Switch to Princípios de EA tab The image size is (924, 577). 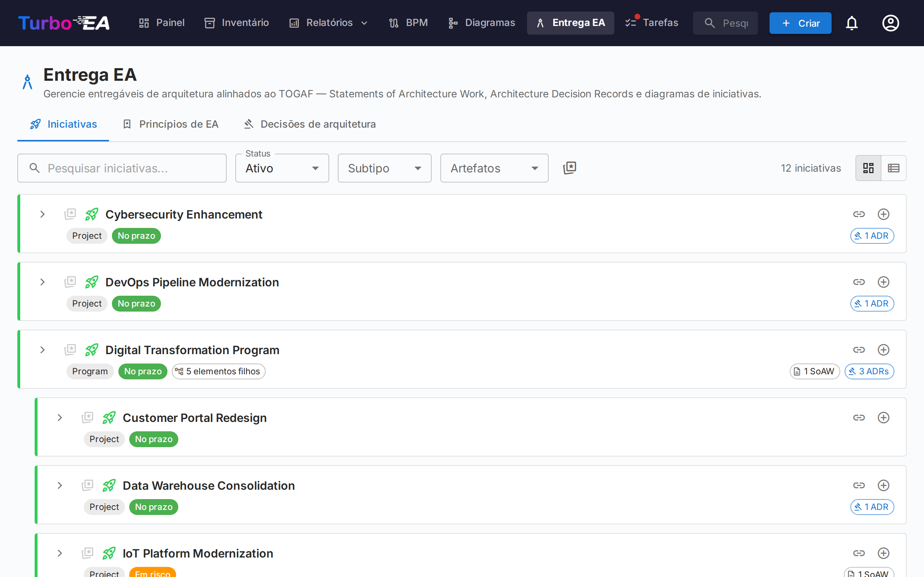[170, 124]
